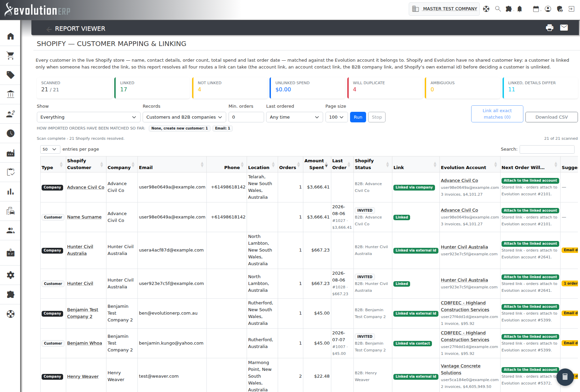The height and width of the screenshot is (392, 580).
Task: Open the Name Surname customer link
Action: pyautogui.click(x=84, y=217)
